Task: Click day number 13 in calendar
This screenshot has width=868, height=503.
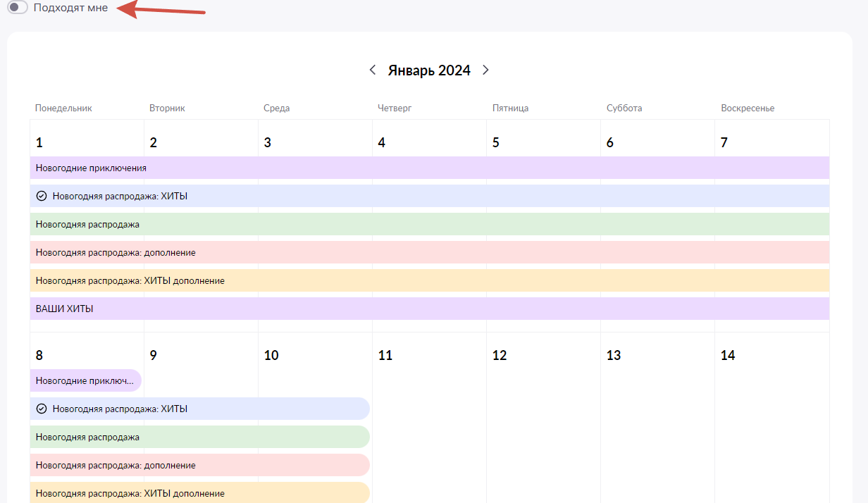Action: (614, 356)
